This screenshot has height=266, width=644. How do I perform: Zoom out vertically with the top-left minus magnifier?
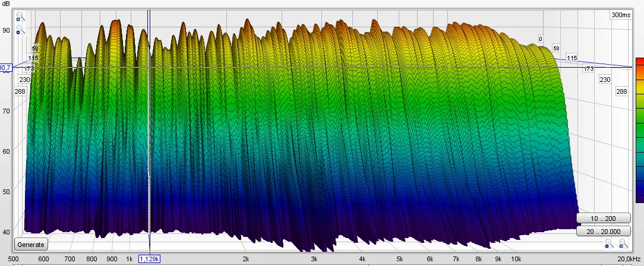20,30
